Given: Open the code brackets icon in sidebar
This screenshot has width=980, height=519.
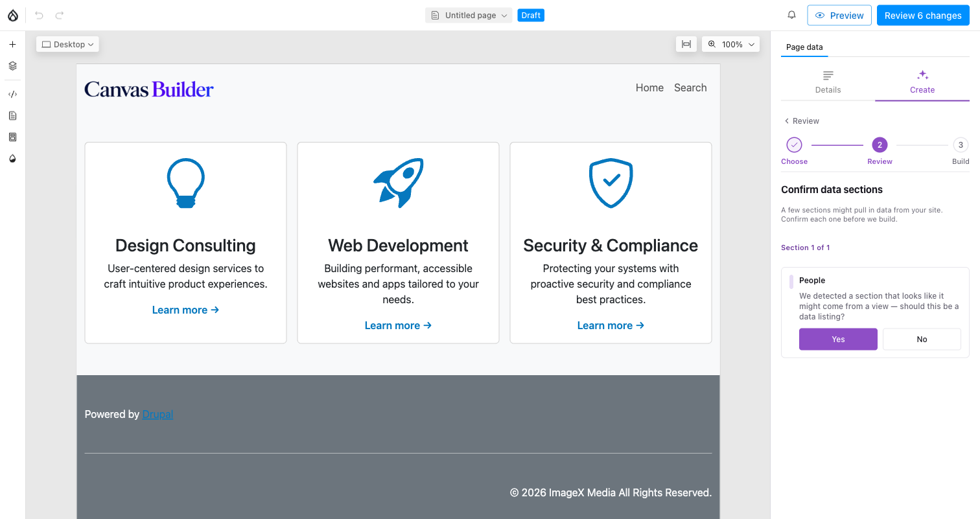Looking at the screenshot, I should [x=12, y=94].
